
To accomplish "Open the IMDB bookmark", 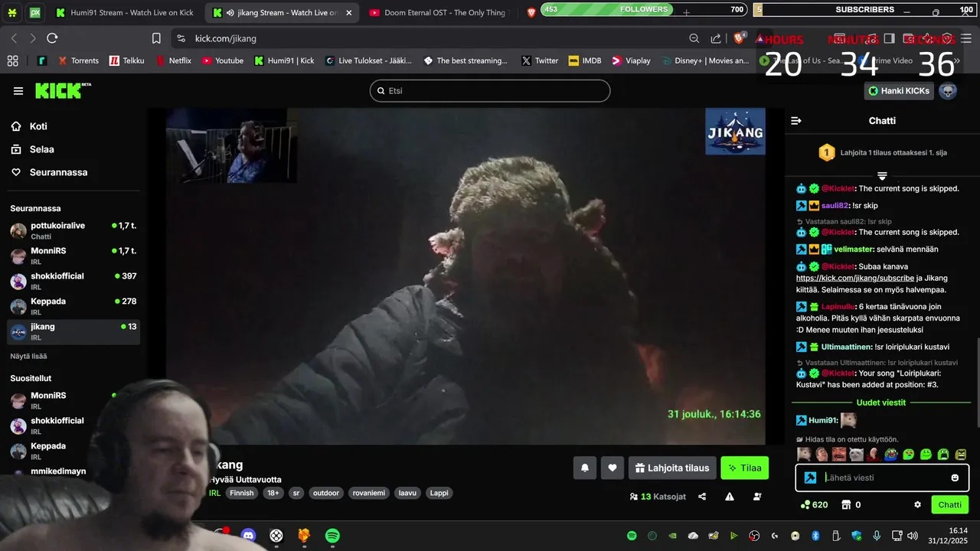I will pos(585,60).
